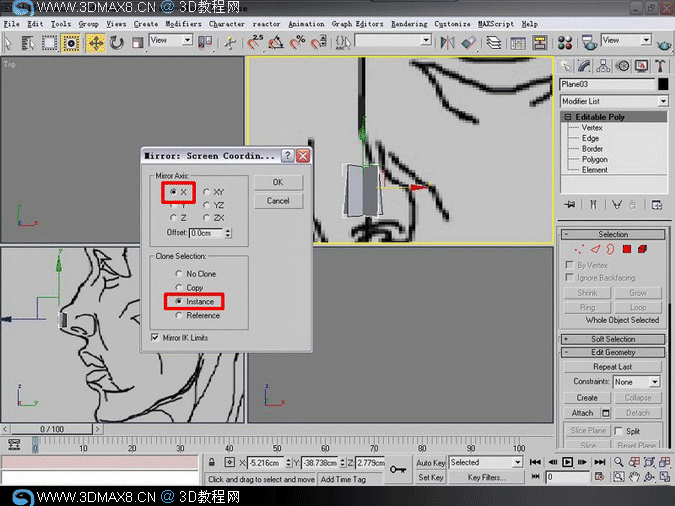The image size is (675, 506).
Task: Toggle Mirror IK Limits checkbox
Action: click(155, 338)
